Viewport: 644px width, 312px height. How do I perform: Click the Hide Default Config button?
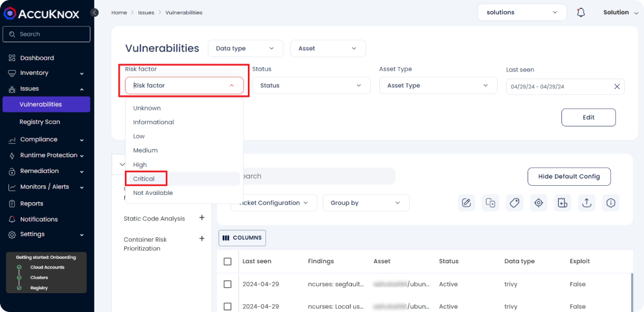[569, 176]
